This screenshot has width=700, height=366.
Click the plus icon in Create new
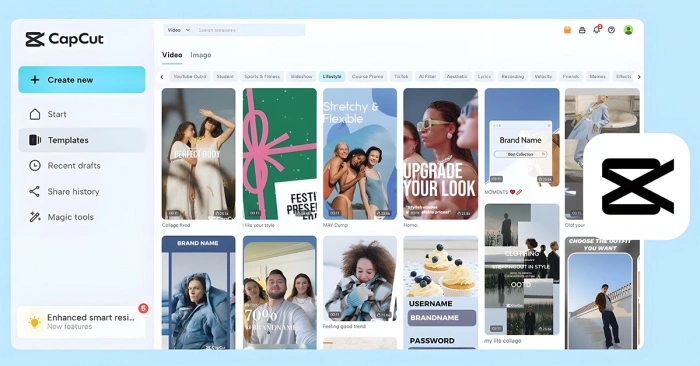pyautogui.click(x=35, y=80)
